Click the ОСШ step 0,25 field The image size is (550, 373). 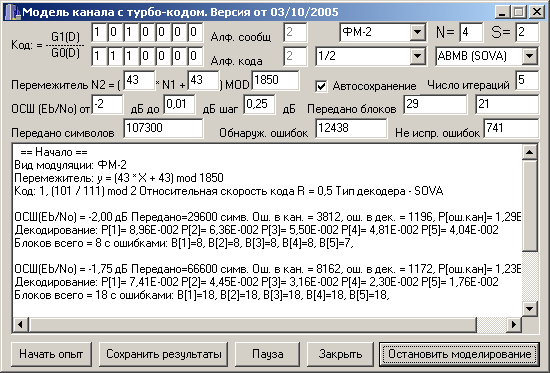[x=260, y=104]
